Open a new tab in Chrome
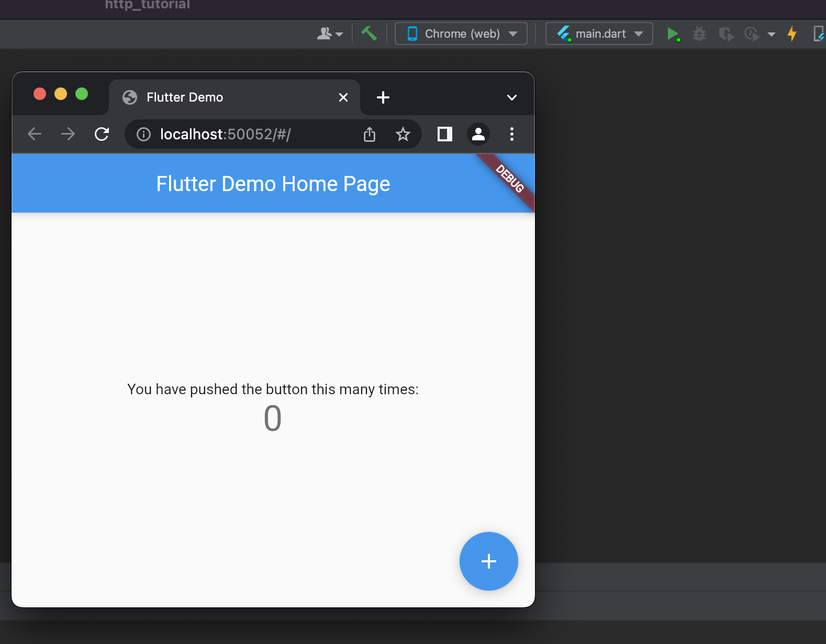This screenshot has width=826, height=644. pyautogui.click(x=383, y=97)
